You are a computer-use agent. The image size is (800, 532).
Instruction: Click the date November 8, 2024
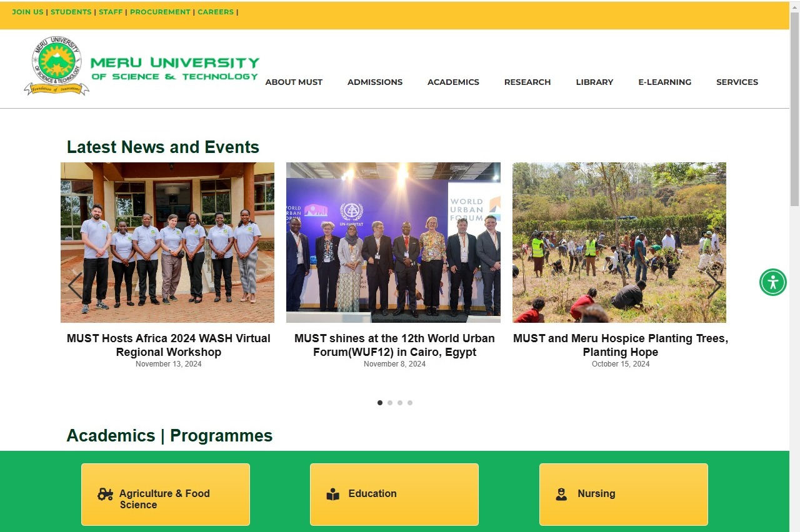point(394,364)
